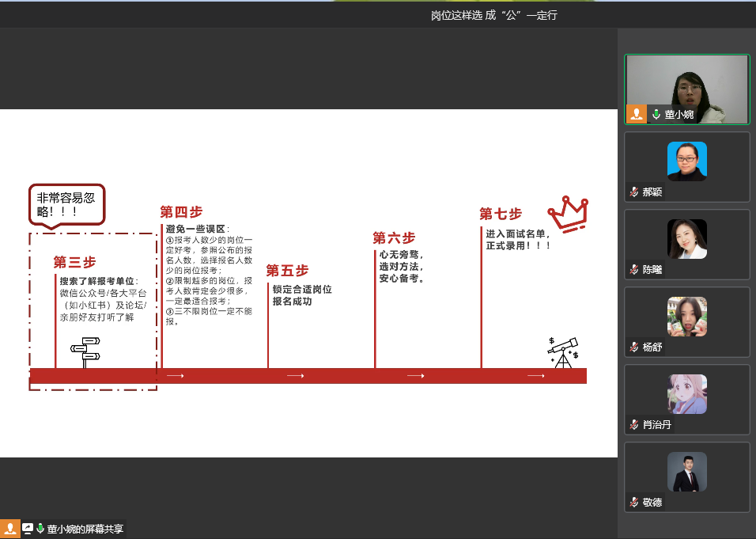Click the muted microphone icon next to 杨舒
The height and width of the screenshot is (539, 756).
[633, 347]
